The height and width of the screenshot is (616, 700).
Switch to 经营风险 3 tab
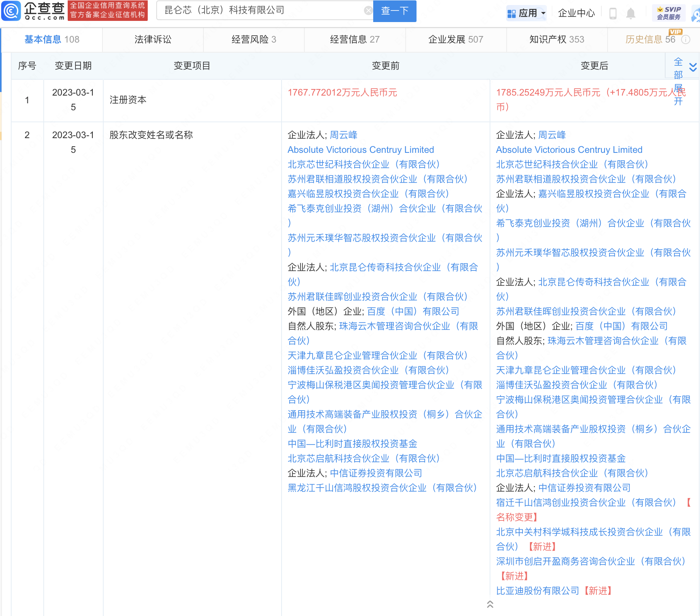(254, 39)
